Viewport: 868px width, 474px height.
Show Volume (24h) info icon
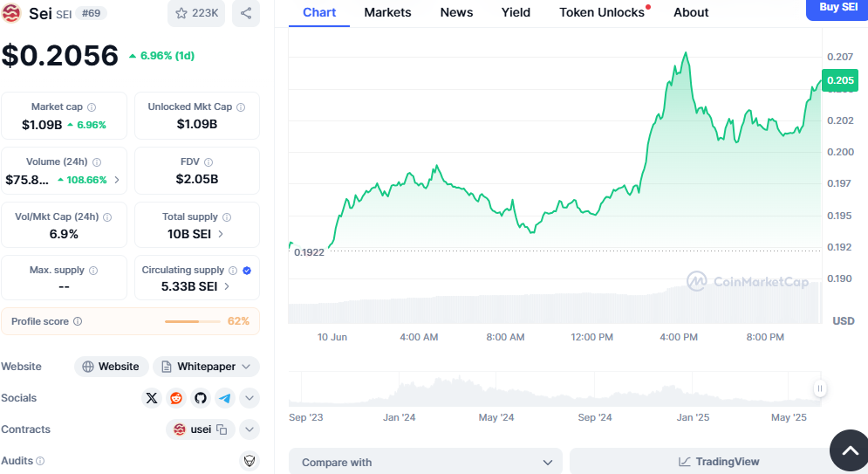[96, 162]
